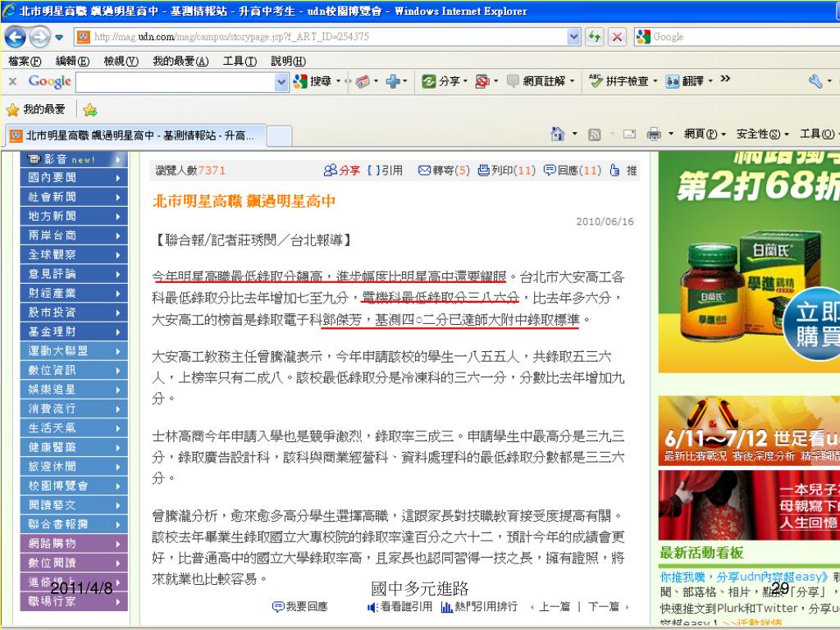Open the 網路購物 sidebar category

[74, 544]
